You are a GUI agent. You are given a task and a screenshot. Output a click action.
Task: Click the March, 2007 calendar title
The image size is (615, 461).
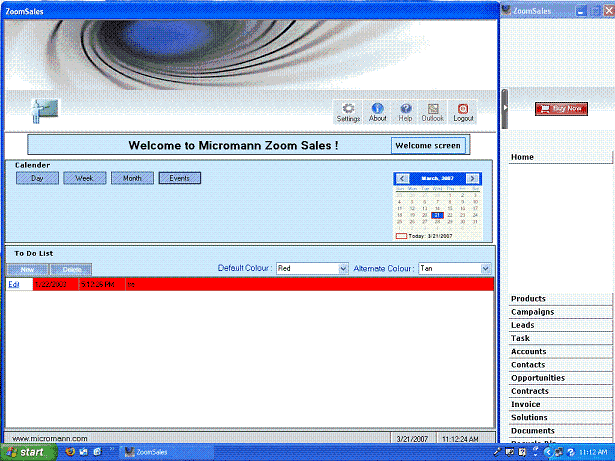click(x=437, y=179)
